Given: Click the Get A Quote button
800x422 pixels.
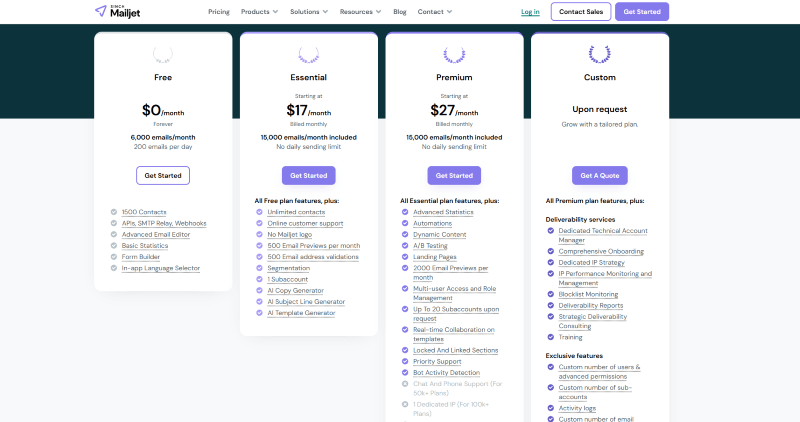Looking at the screenshot, I should tap(599, 176).
